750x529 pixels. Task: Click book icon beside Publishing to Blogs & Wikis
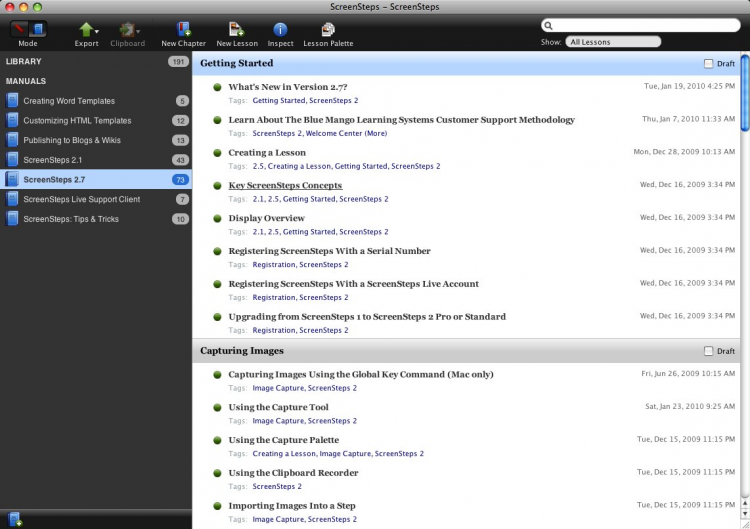pyautogui.click(x=12, y=140)
